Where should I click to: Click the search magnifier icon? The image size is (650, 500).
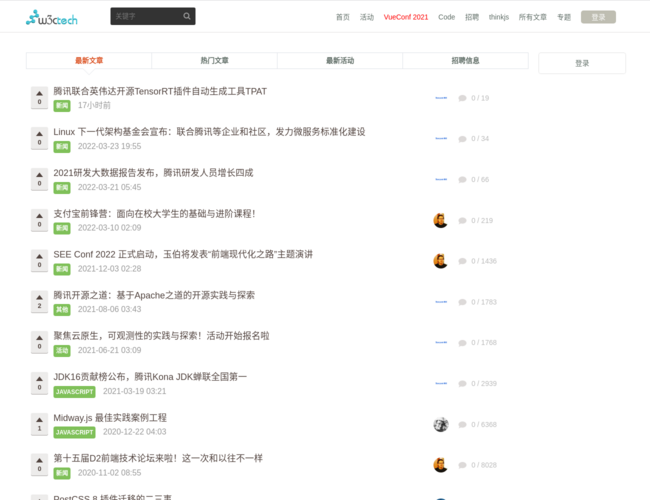click(187, 16)
